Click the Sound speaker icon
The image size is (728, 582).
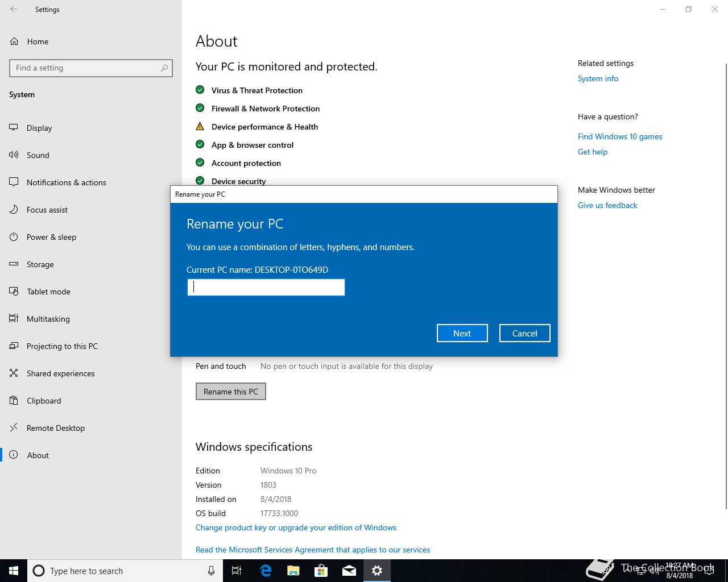coord(14,155)
